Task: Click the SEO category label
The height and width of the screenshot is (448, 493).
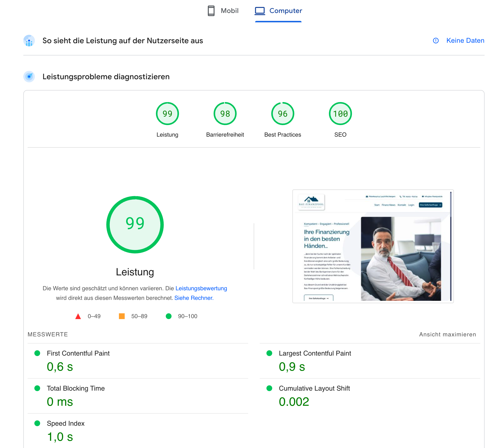Action: point(340,135)
